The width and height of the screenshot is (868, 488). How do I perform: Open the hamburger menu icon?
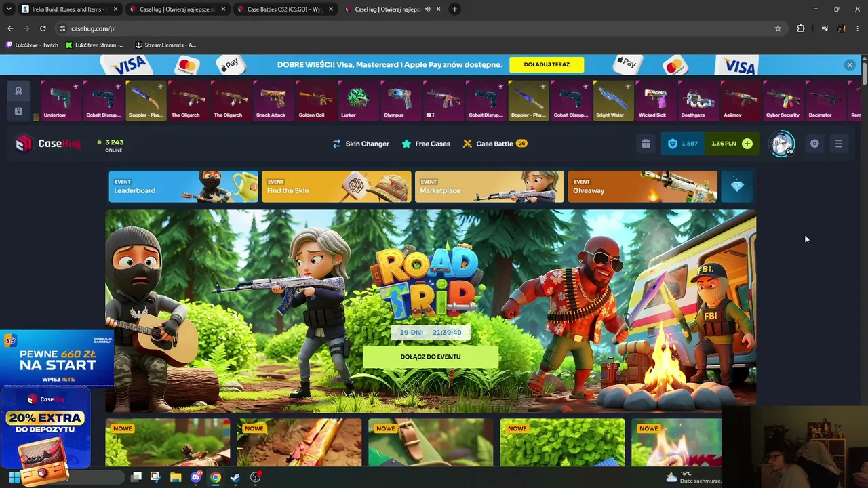click(x=839, y=144)
